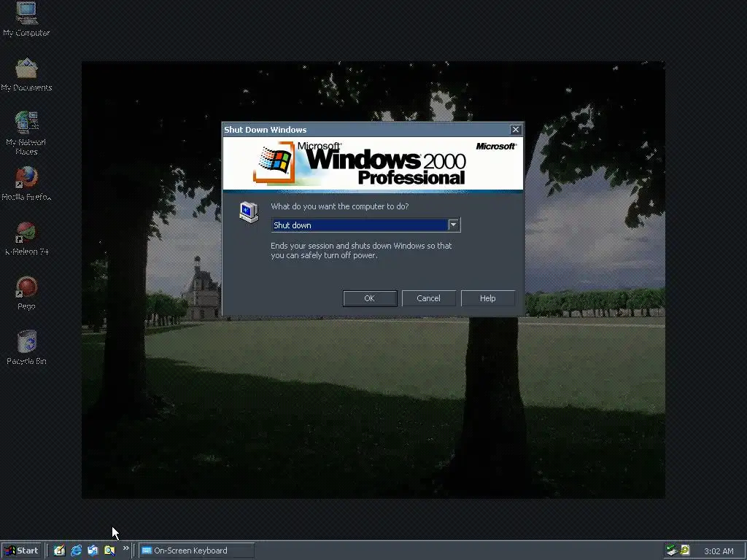Select the 'Shut down' combo box field
Image resolution: width=747 pixels, height=560 pixels.
coord(365,225)
